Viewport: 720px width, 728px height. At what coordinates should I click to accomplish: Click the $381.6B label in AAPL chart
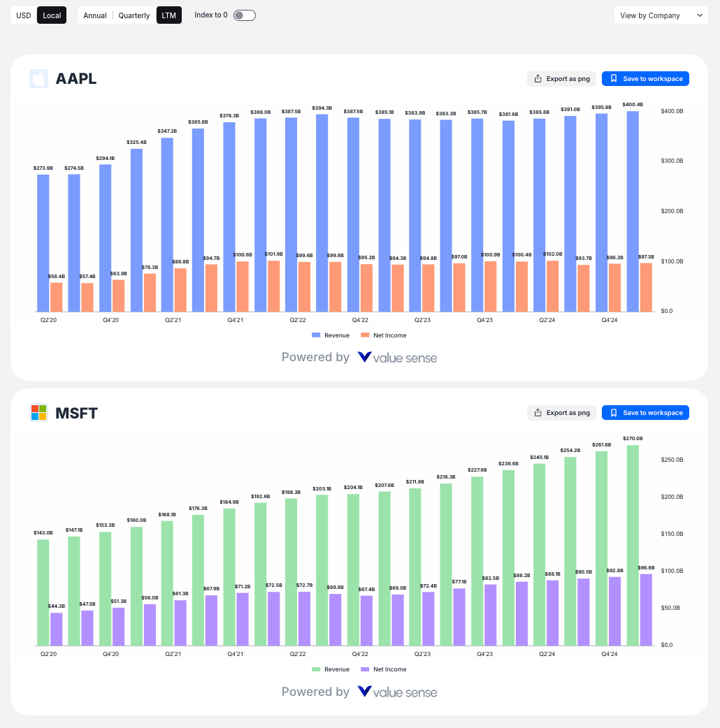click(508, 114)
